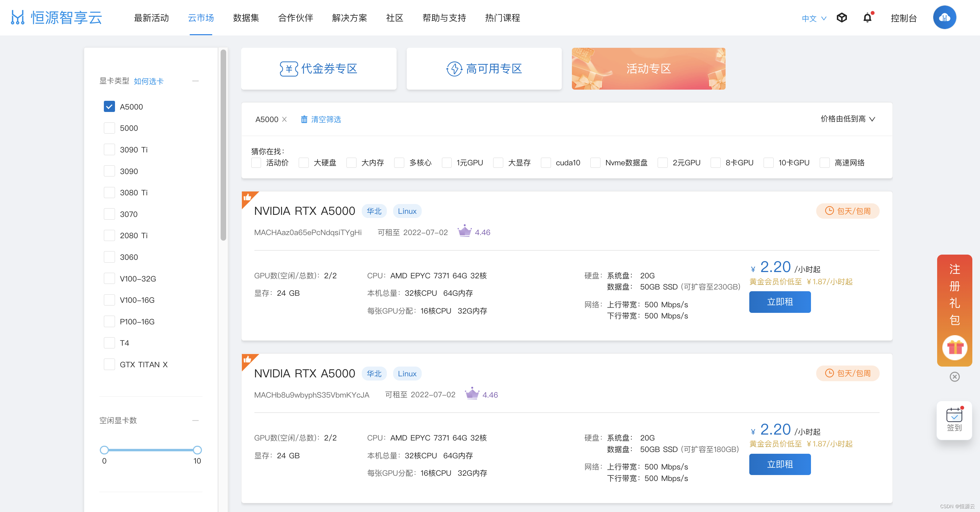Uncheck the A5000 GPU type checkbox

[x=109, y=107]
